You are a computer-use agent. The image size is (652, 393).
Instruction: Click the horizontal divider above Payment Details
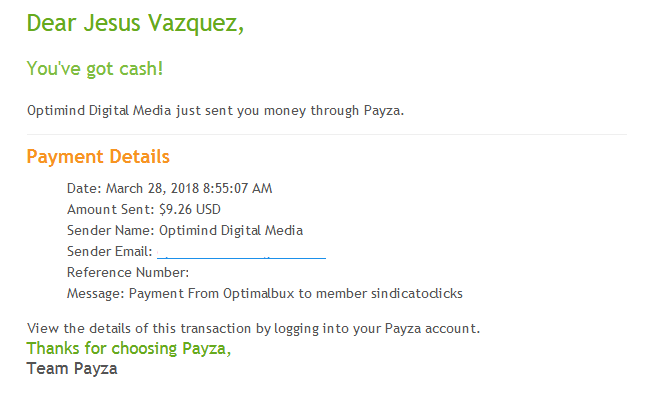(327, 134)
